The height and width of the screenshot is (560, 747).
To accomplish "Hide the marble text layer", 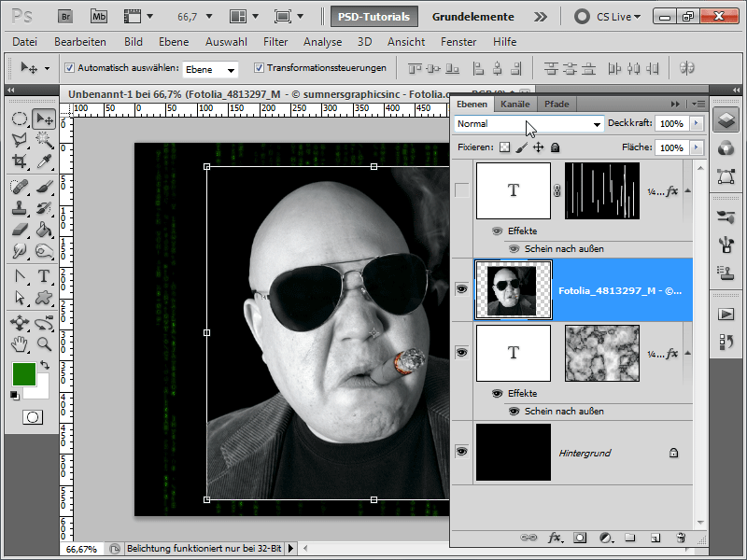I will click(461, 353).
